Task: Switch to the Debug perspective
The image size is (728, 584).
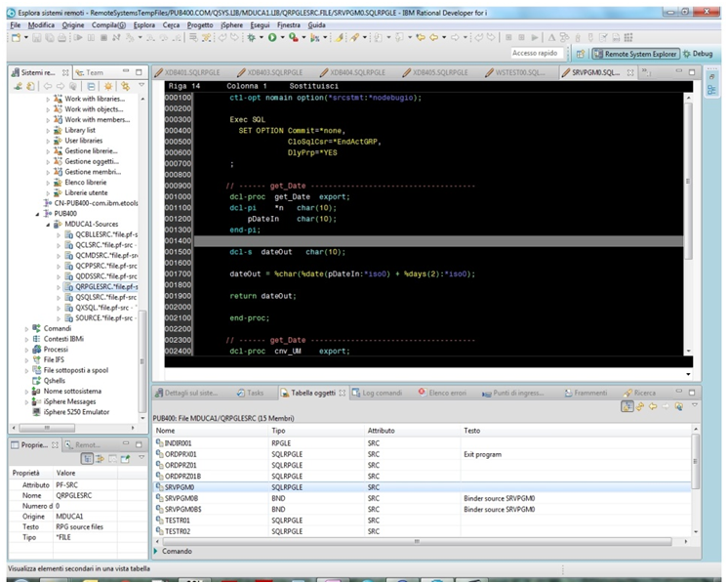Action: [x=698, y=54]
